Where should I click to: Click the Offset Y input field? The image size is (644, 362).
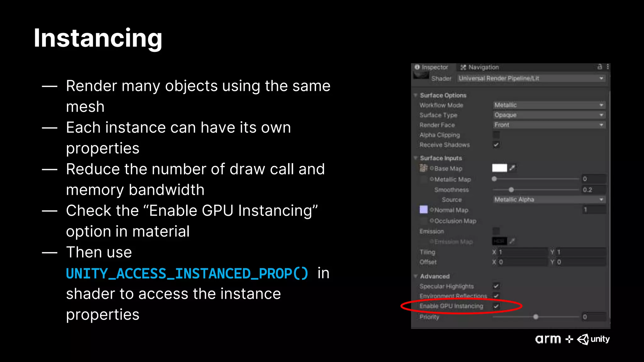[581, 262]
